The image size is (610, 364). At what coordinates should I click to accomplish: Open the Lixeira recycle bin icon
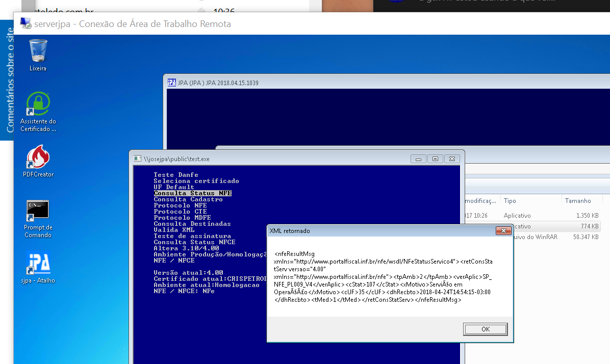38,51
